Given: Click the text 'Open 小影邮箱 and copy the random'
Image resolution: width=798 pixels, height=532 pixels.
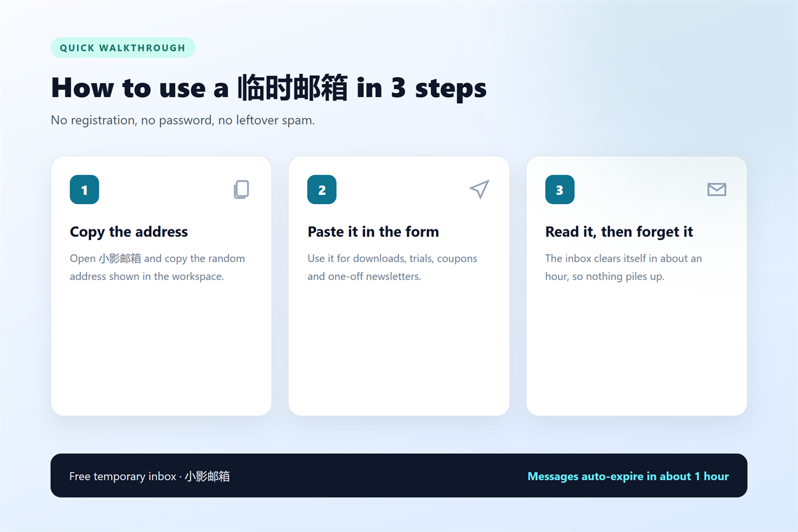Looking at the screenshot, I should click(x=158, y=258).
